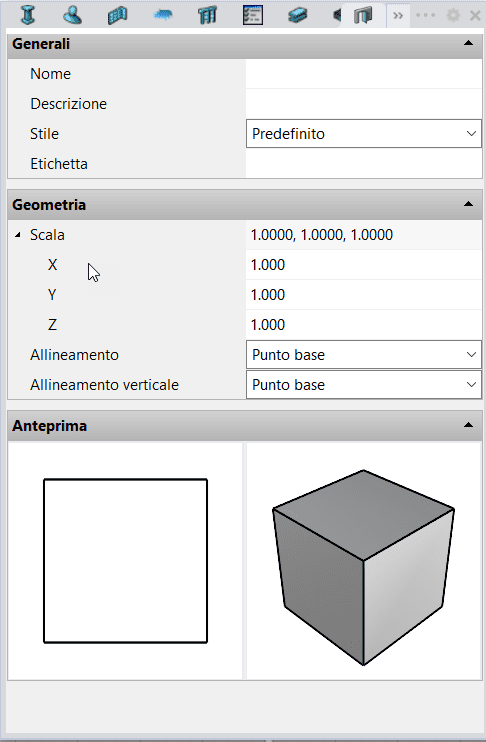Open the checklist table icon tab
The image size is (486, 742).
[253, 15]
